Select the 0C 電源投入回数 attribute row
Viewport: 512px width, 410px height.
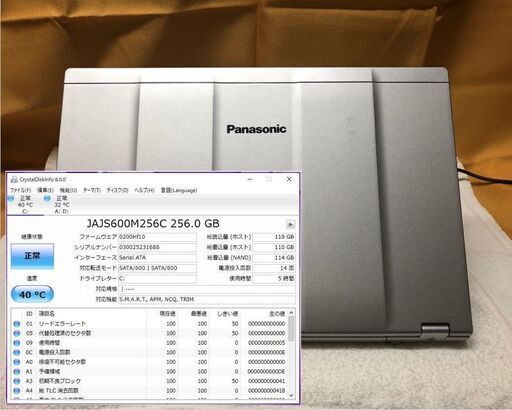pos(150,352)
